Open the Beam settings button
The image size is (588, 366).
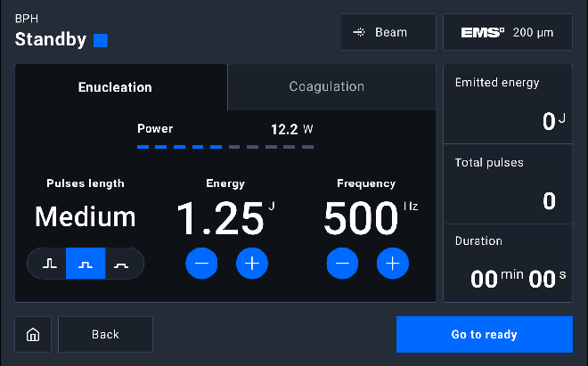click(x=388, y=32)
